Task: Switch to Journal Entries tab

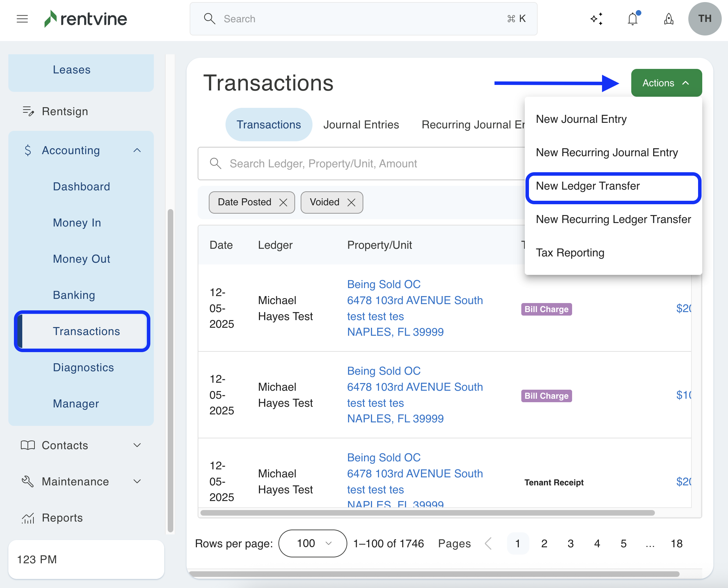Action: [361, 125]
